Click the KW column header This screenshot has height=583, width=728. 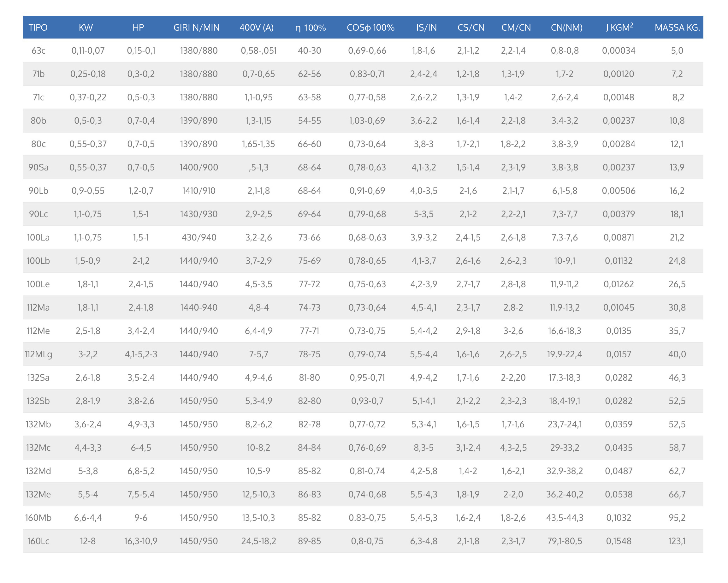pyautogui.click(x=86, y=27)
